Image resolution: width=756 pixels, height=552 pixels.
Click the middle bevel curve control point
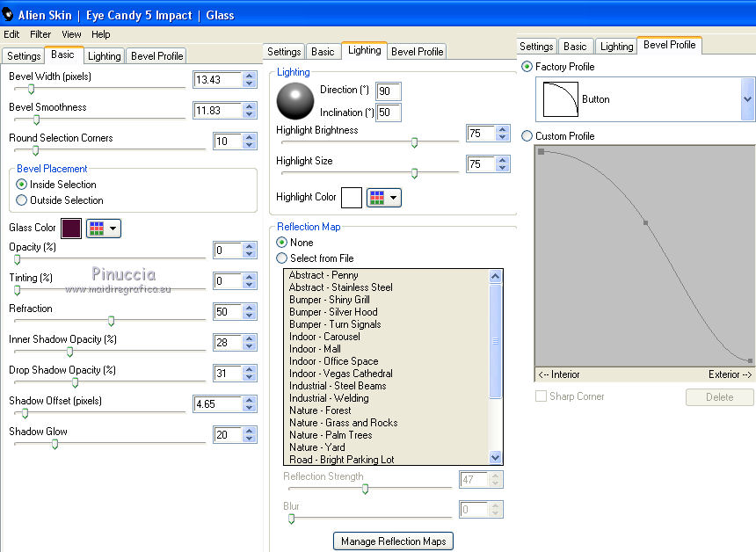pos(645,223)
